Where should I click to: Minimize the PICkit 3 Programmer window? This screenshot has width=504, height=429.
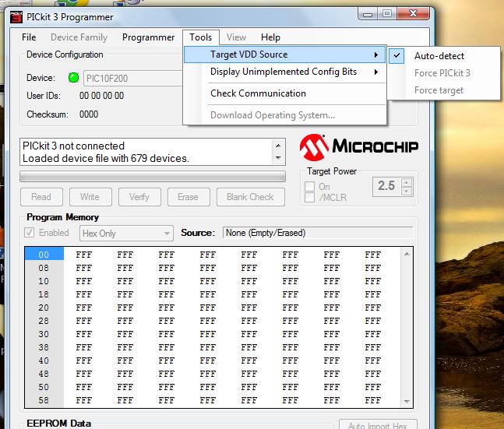point(368,14)
